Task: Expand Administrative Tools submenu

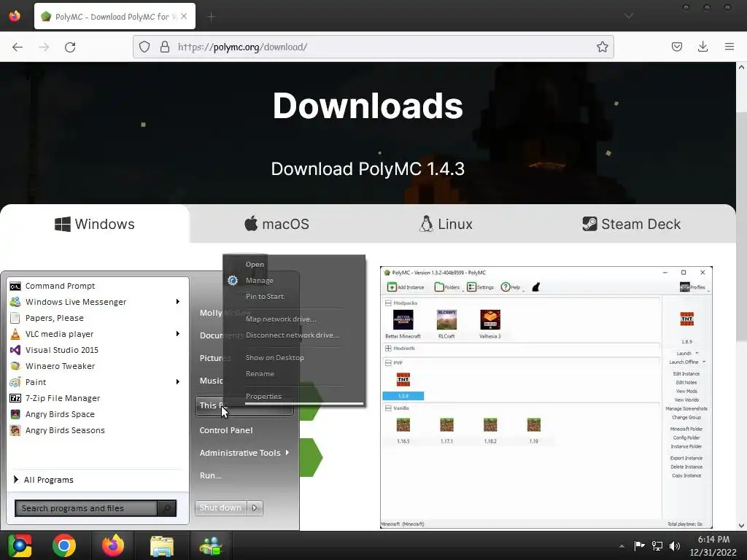Action: (244, 453)
